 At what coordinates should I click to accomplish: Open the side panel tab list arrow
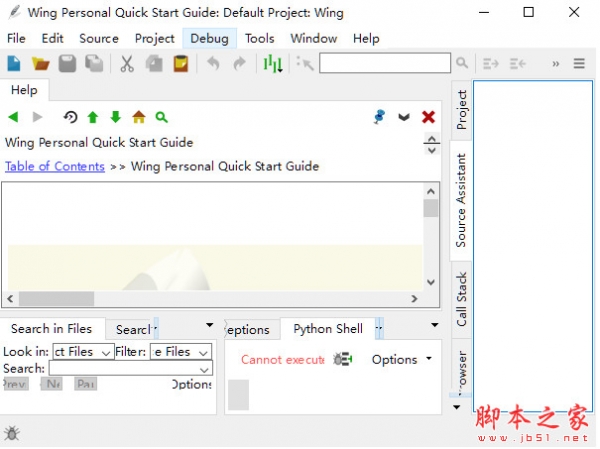(x=457, y=407)
